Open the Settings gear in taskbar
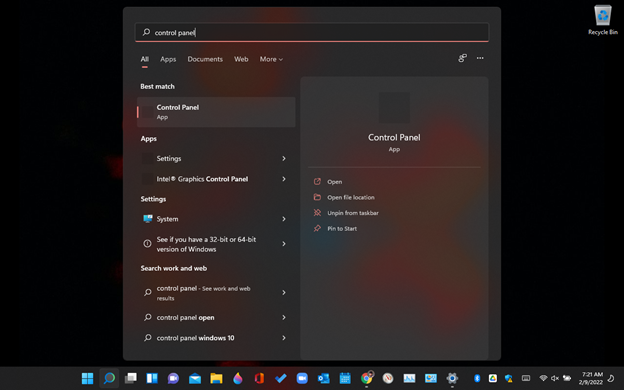The width and height of the screenshot is (624, 390). click(x=452, y=378)
